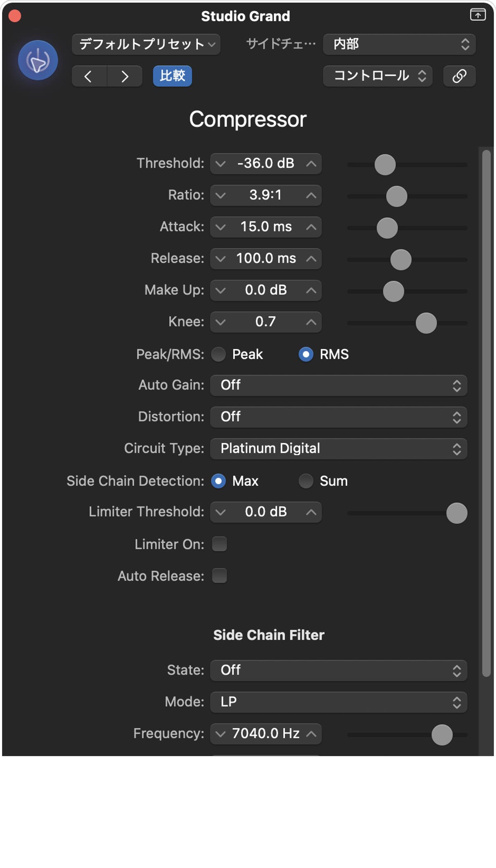Click the Limiter Threshold slider knob

(457, 513)
